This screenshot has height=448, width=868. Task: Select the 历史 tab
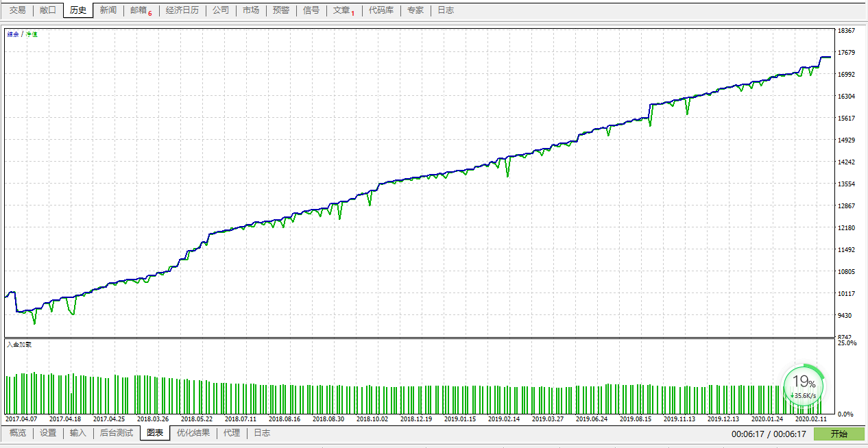click(x=78, y=10)
